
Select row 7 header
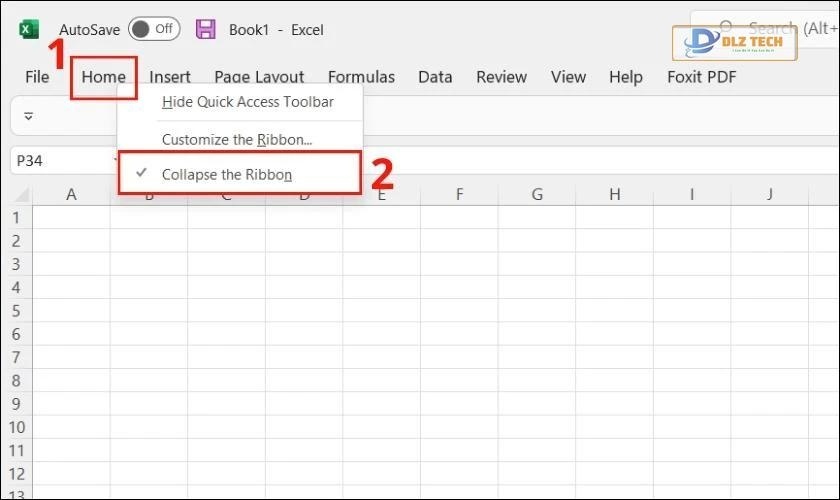[x=16, y=357]
